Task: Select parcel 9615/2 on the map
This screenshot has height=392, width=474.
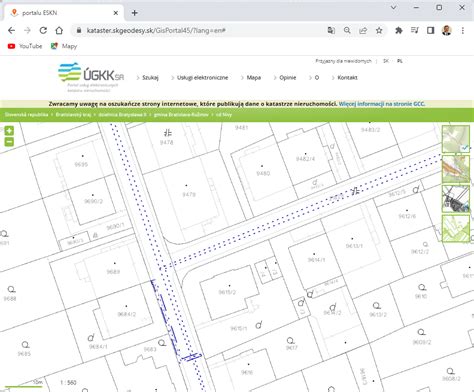Action: [x=227, y=292]
